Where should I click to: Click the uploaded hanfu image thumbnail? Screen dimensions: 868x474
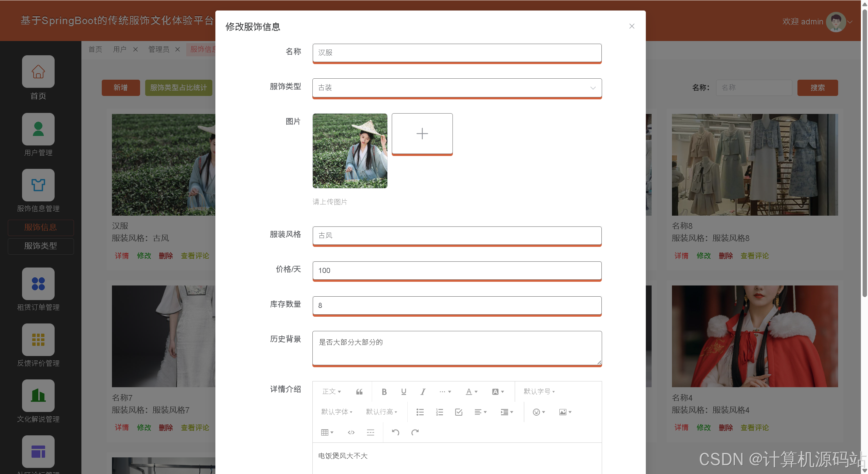(350, 151)
